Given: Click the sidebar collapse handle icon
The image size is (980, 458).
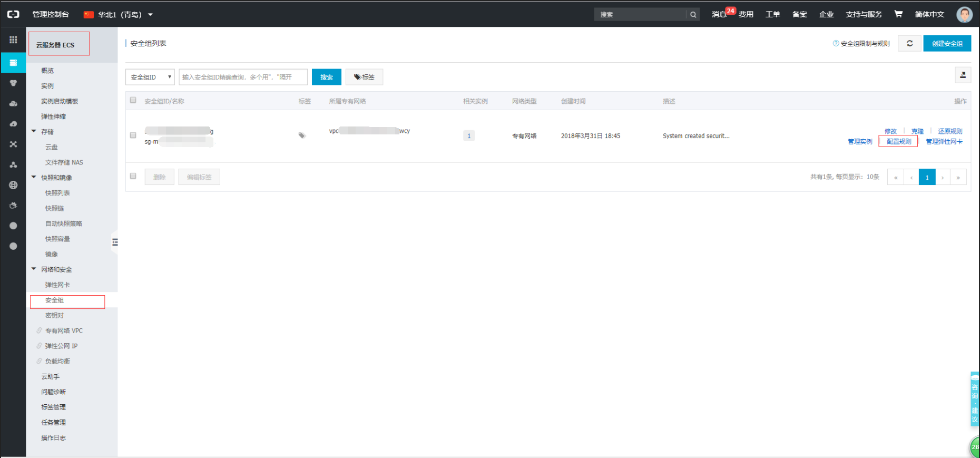Looking at the screenshot, I should pos(114,242).
